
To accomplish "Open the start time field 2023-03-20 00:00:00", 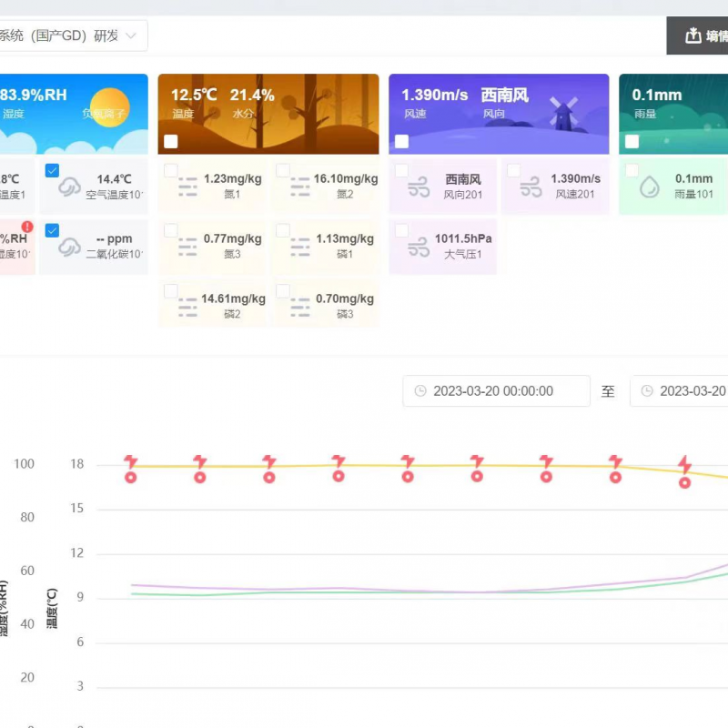I will coord(496,391).
